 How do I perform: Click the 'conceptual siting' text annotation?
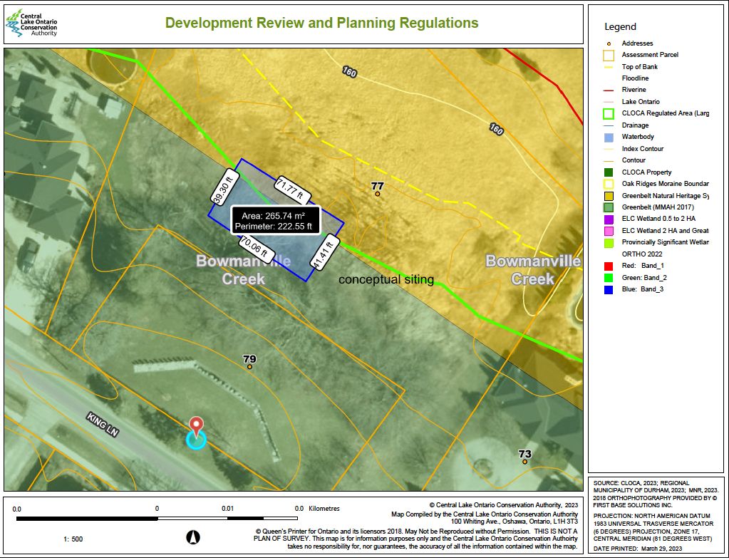coord(386,280)
